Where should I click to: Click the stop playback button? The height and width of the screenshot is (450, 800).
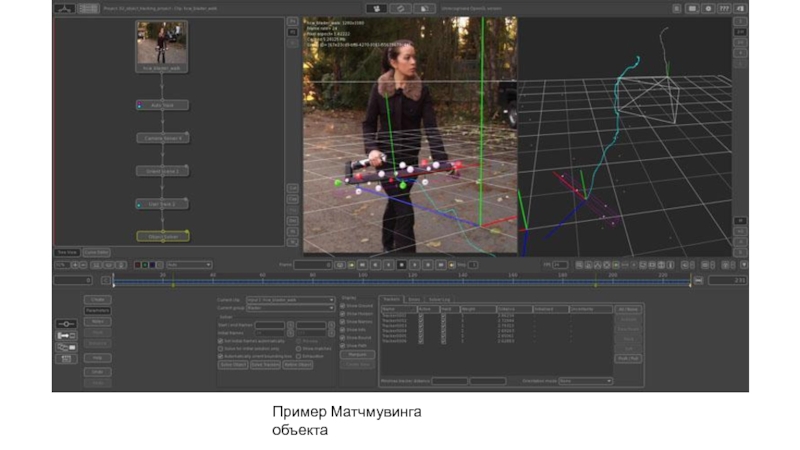402,265
